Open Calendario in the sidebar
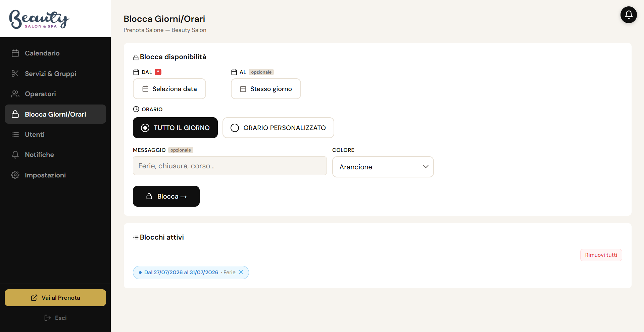The image size is (644, 332). [55, 53]
